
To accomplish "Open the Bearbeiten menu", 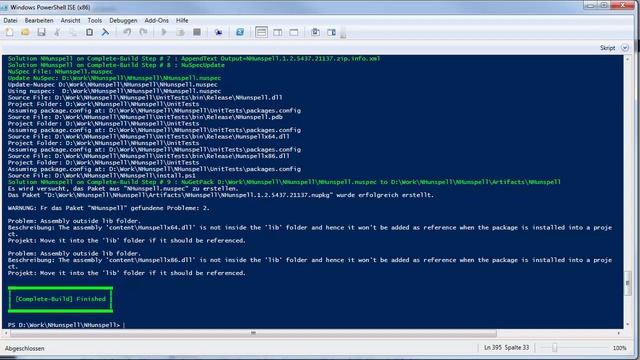I will [39, 20].
